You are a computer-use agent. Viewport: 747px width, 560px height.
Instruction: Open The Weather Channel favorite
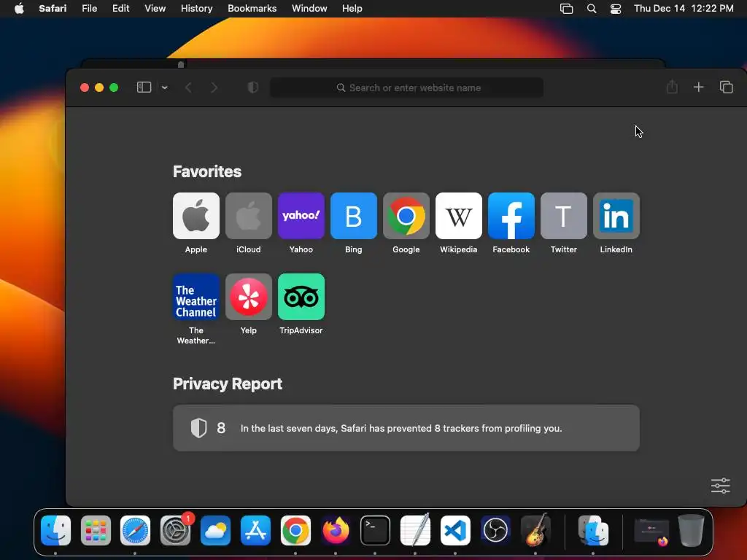click(x=196, y=297)
